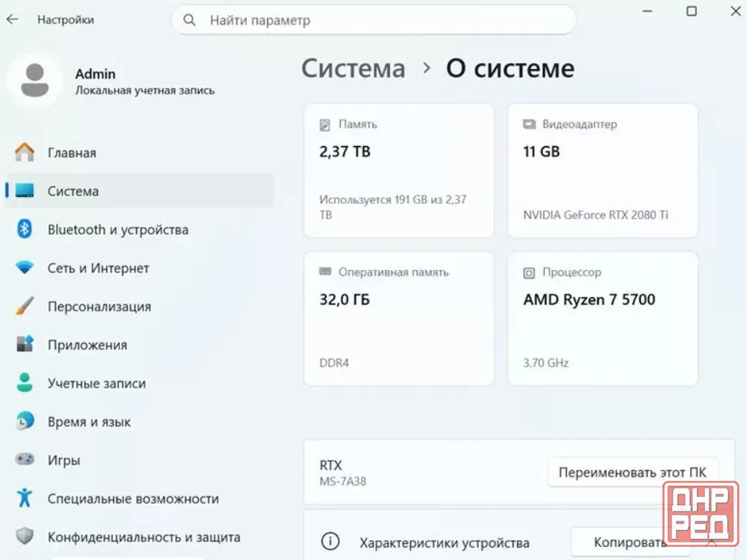
Task: Open Конфиденциальность и защита settings
Action: click(x=139, y=537)
